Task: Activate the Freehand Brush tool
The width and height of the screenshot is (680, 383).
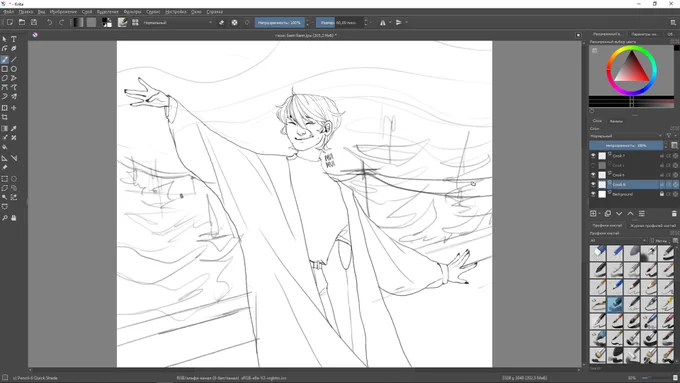Action: point(4,60)
